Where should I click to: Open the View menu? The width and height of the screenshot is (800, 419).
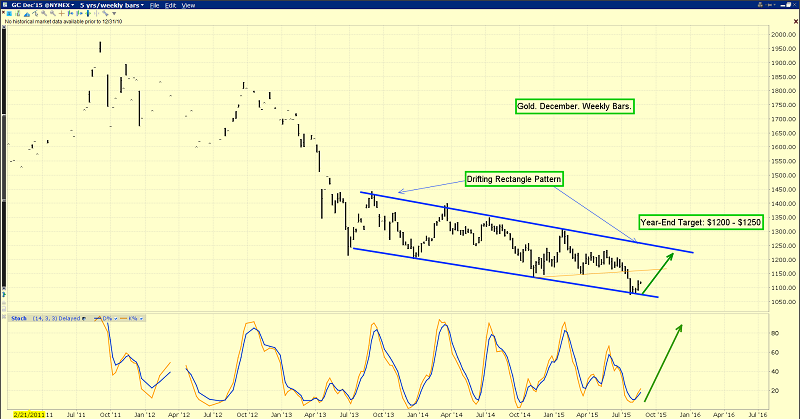tap(189, 5)
